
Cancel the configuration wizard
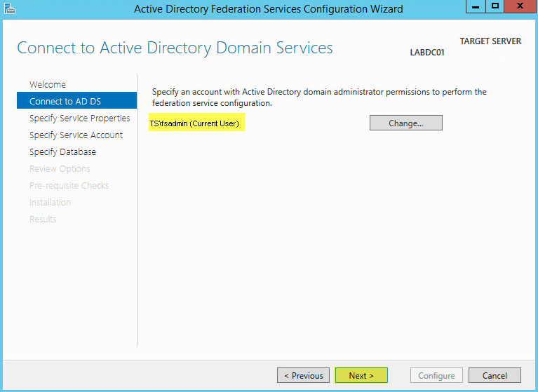coord(495,375)
